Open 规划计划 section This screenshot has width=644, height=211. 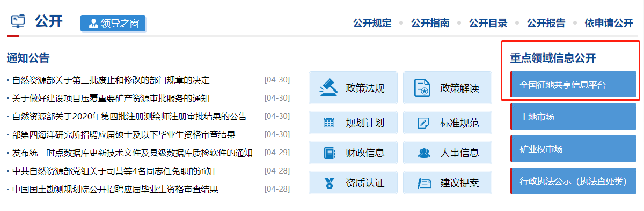pyautogui.click(x=353, y=123)
